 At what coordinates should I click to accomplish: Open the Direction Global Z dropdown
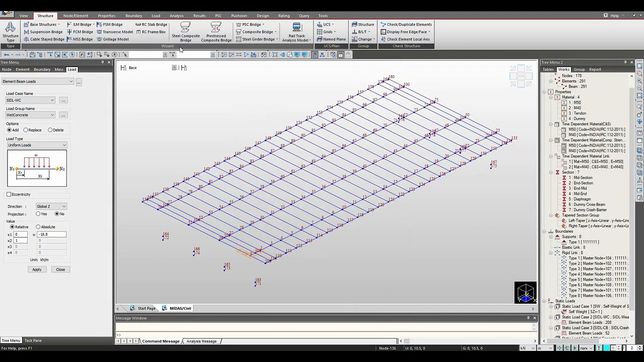pos(51,207)
